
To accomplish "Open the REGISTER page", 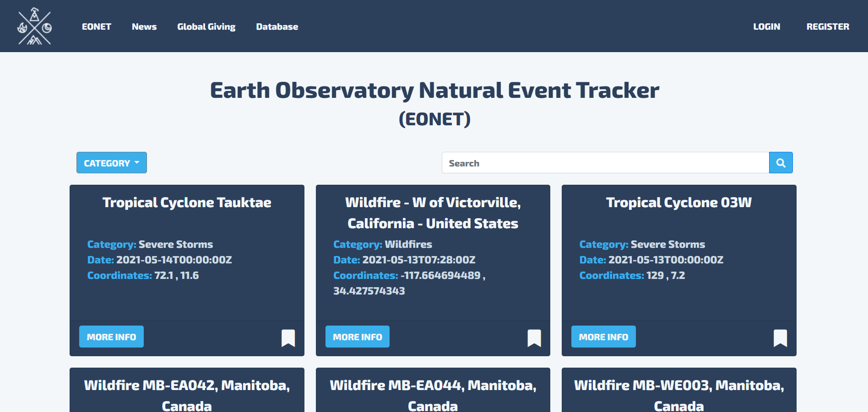I will click(x=828, y=27).
